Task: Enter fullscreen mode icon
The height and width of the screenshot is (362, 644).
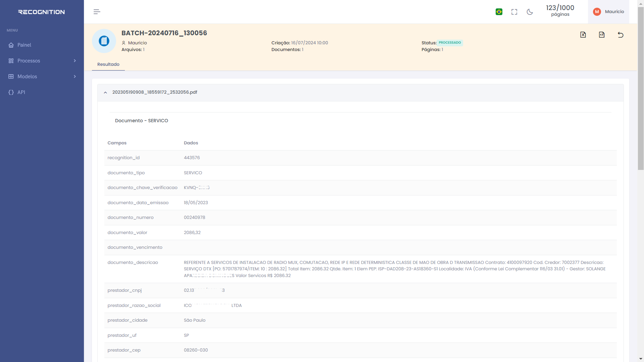Action: coord(514,12)
